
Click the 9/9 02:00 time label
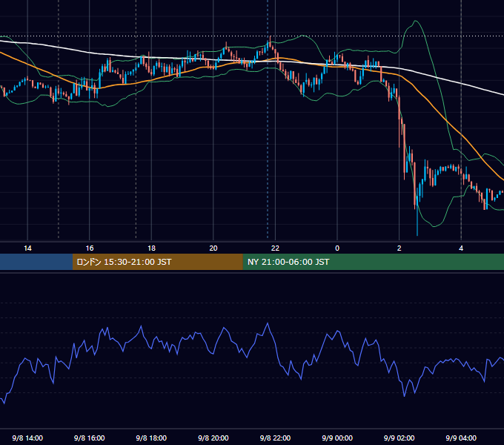pos(399,438)
